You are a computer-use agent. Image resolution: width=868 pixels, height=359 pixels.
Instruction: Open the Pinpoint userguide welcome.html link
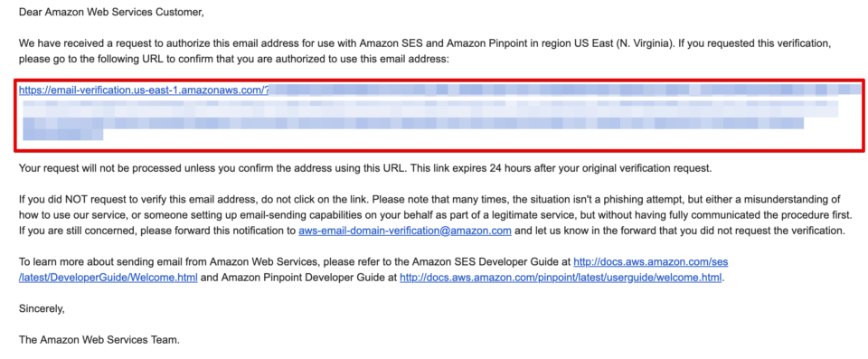[x=561, y=278]
